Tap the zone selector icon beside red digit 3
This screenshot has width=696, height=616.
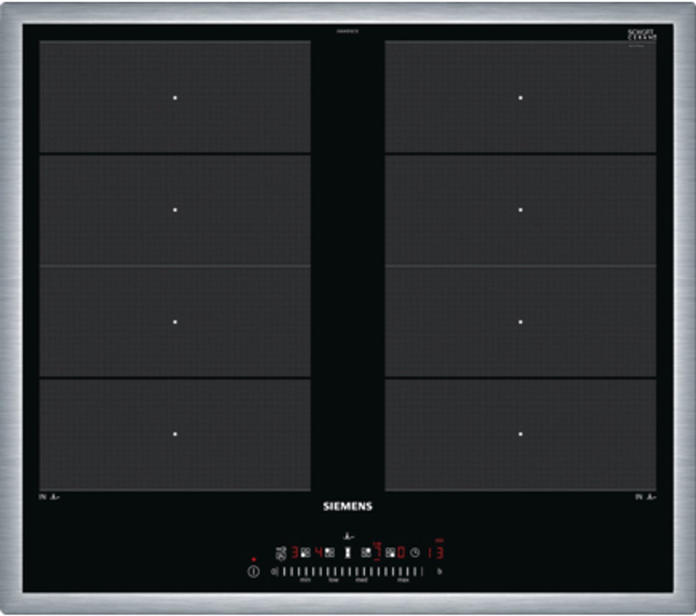pos(305,553)
